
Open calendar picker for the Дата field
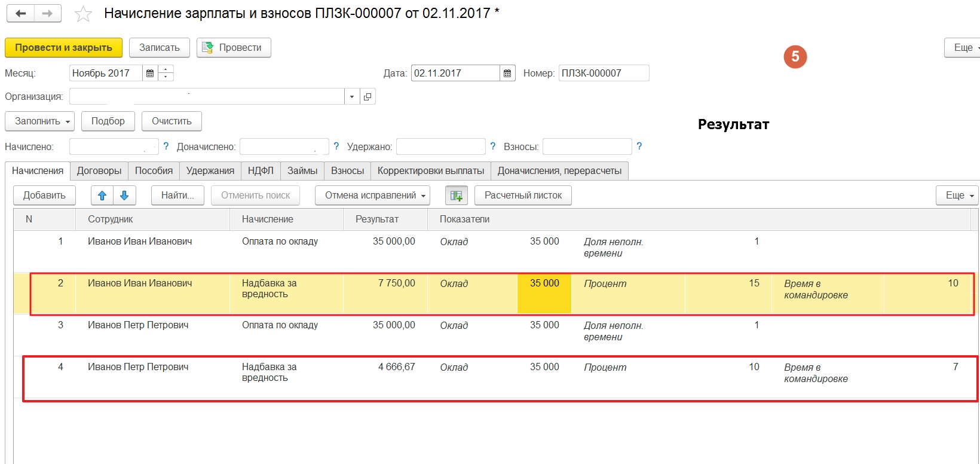click(x=507, y=73)
